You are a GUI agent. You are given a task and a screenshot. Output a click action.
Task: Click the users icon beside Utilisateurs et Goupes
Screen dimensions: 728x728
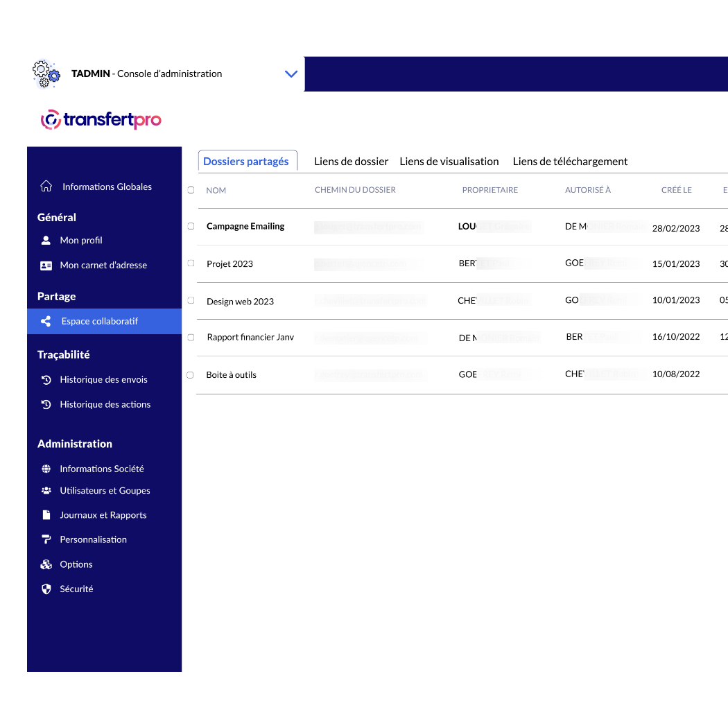tap(46, 490)
